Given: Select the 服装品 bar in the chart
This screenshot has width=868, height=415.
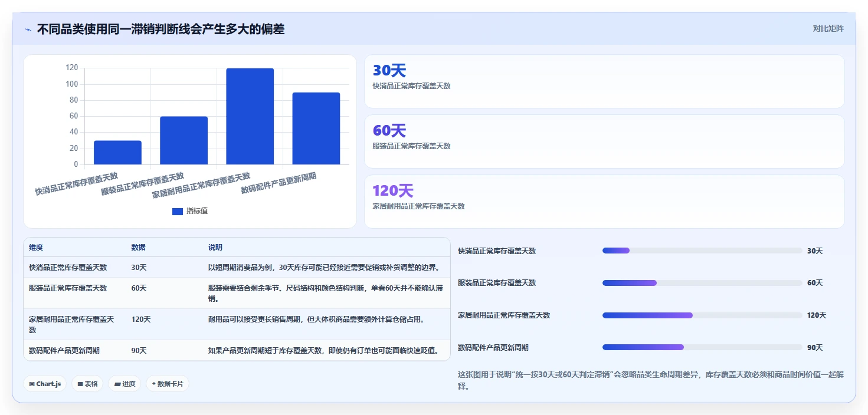Looking at the screenshot, I should 184,140.
